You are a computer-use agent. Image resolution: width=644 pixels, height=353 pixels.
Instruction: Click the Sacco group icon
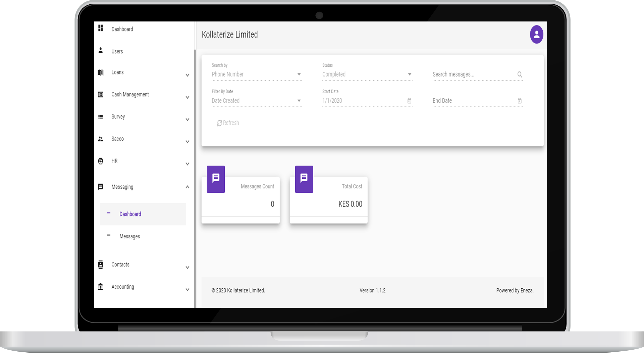(100, 139)
